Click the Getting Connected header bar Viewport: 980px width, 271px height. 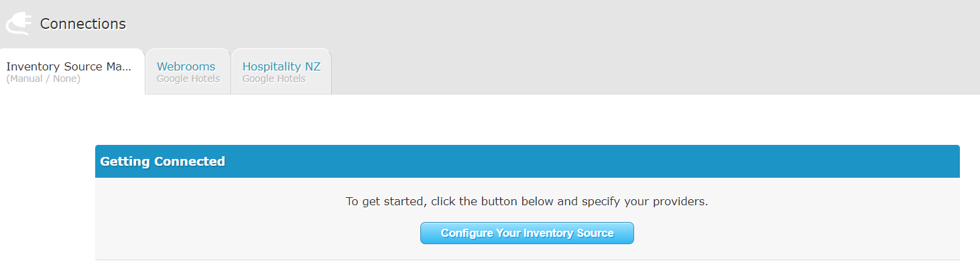(x=527, y=162)
